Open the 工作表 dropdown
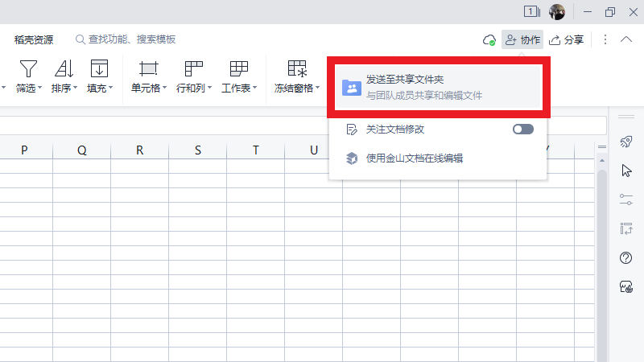 pos(239,88)
